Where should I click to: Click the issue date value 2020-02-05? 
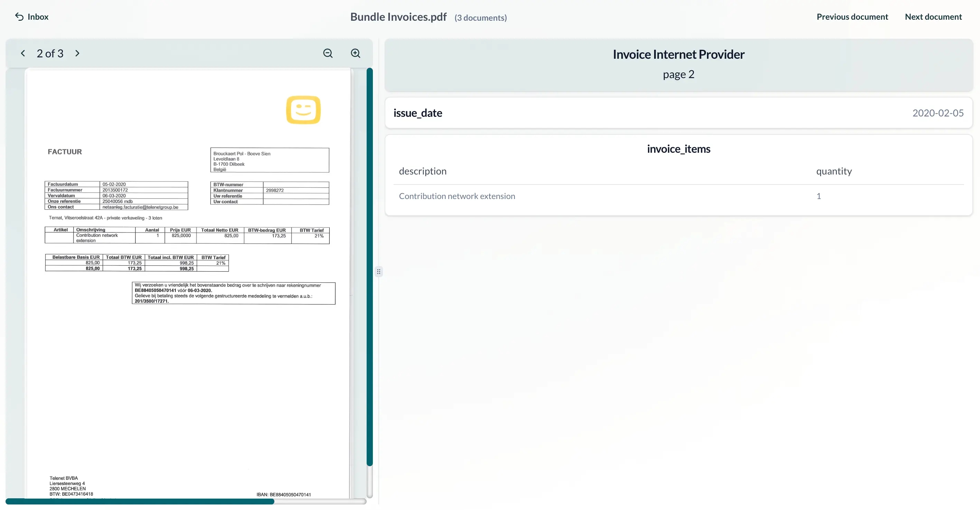[x=937, y=113]
